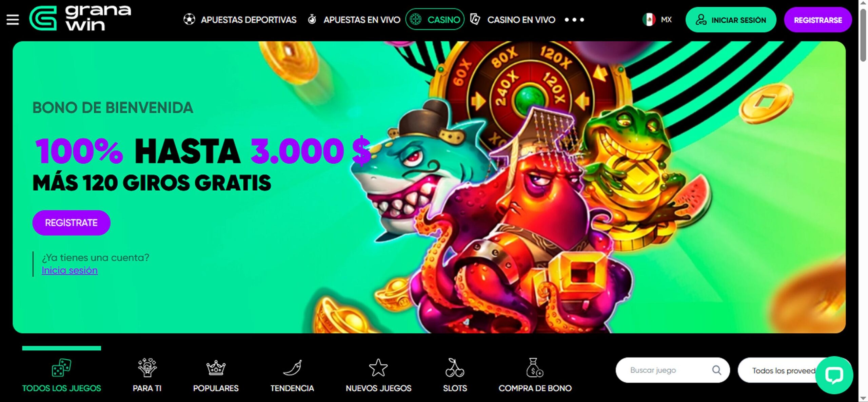Focus the Buscar juego search field
The width and height of the screenshot is (868, 402).
673,370
